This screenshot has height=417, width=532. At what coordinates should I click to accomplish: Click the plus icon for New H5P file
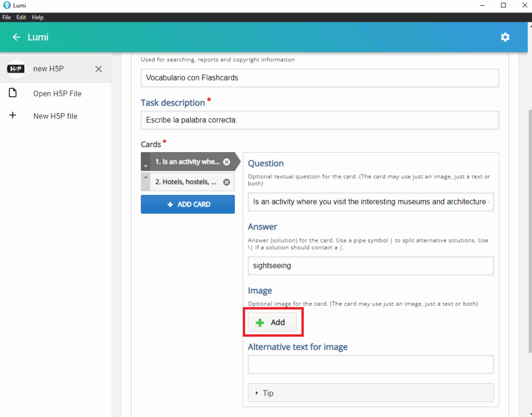coord(13,116)
